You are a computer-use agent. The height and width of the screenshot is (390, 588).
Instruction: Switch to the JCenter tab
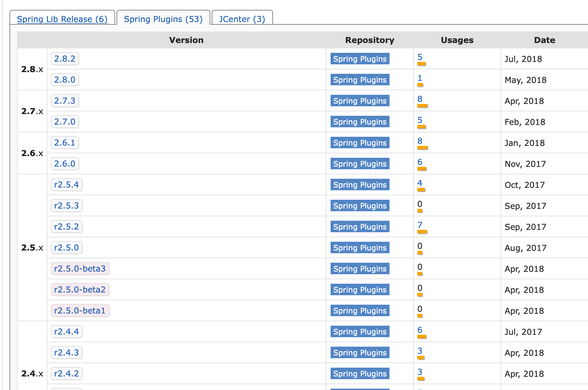tap(241, 19)
